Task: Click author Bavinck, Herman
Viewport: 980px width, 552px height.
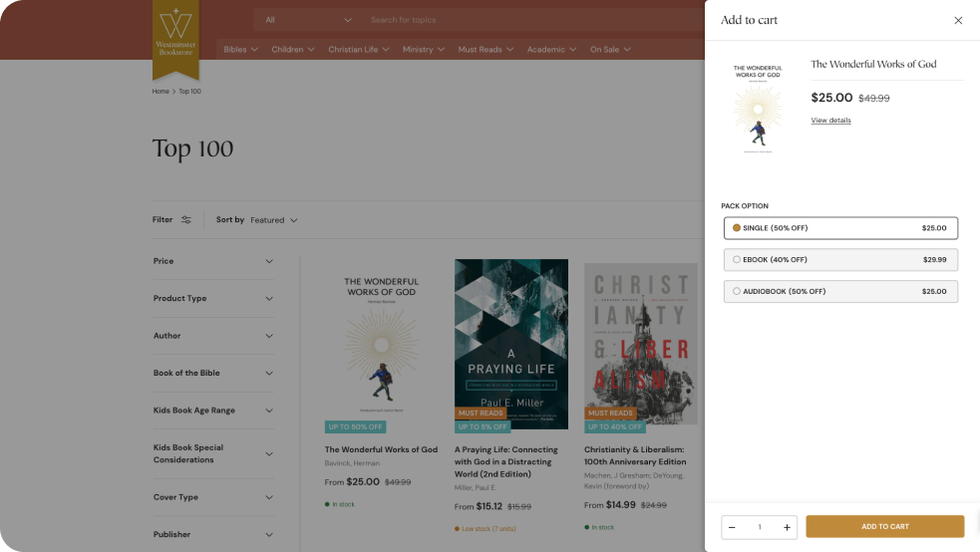Action: [352, 463]
